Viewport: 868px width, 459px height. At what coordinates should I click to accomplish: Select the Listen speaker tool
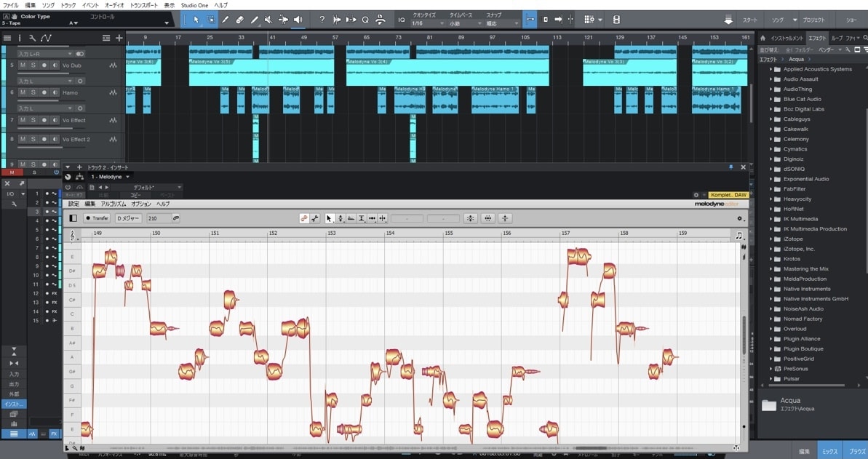pyautogui.click(x=298, y=20)
